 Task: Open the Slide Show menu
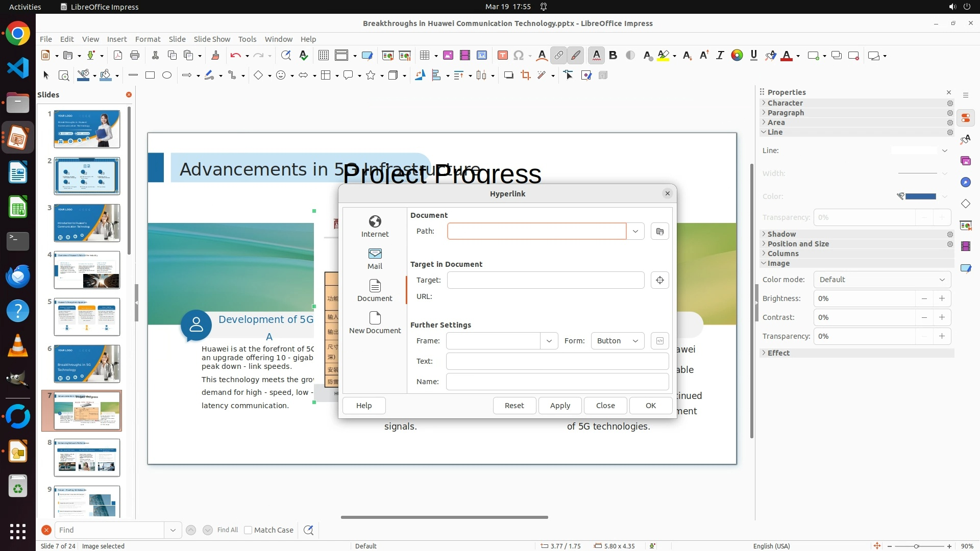(x=211, y=39)
